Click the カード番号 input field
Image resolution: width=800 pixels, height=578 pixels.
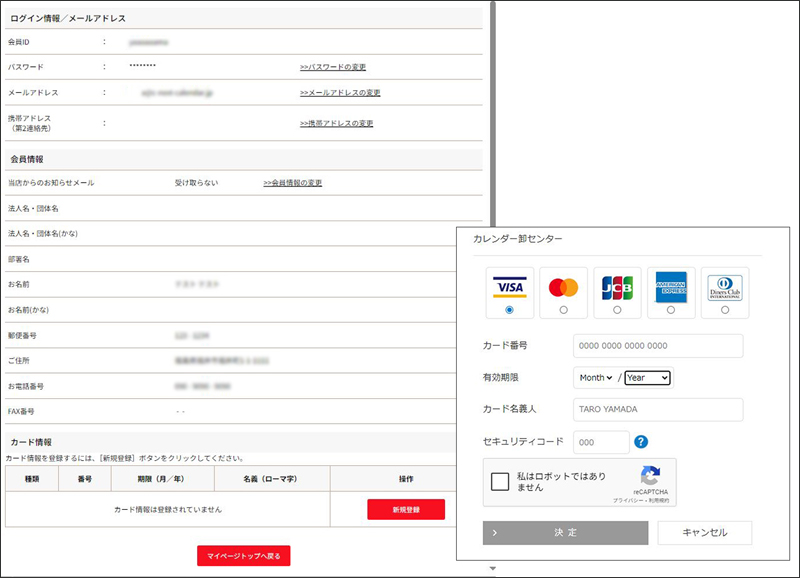(658, 346)
